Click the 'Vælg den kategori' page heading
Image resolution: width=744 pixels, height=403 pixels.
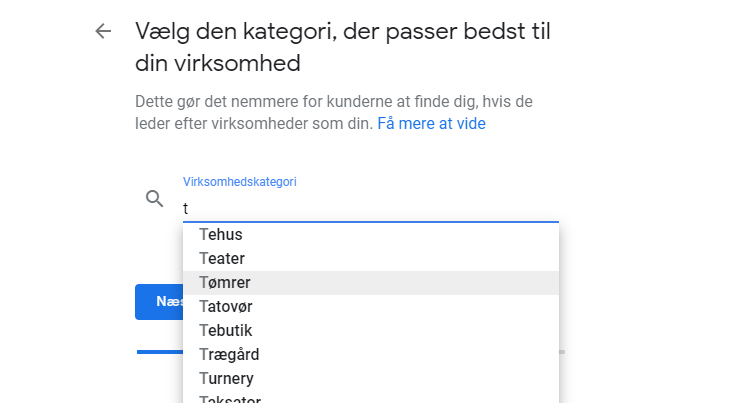(343, 31)
